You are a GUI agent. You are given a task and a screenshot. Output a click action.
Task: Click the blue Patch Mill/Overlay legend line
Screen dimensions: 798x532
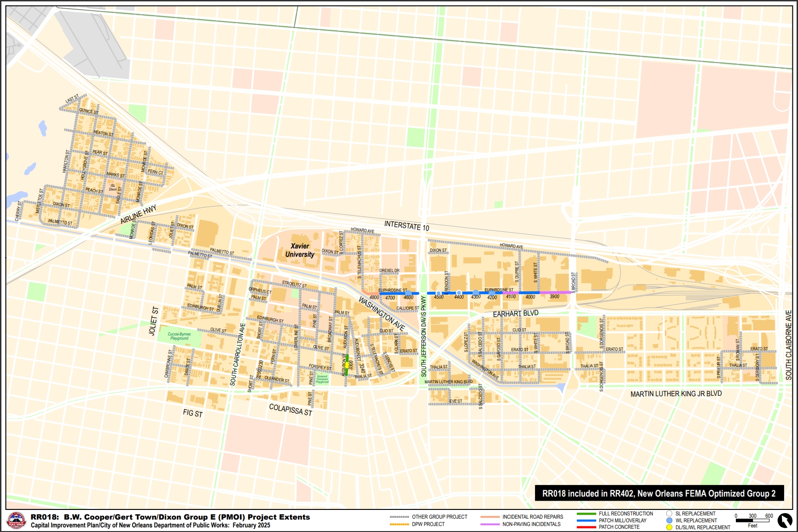click(x=586, y=520)
